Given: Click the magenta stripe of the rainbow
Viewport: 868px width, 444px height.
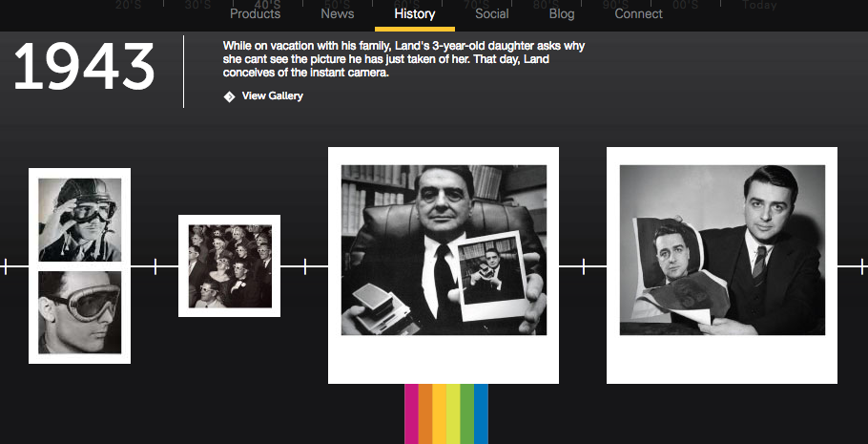Looking at the screenshot, I should (411, 413).
